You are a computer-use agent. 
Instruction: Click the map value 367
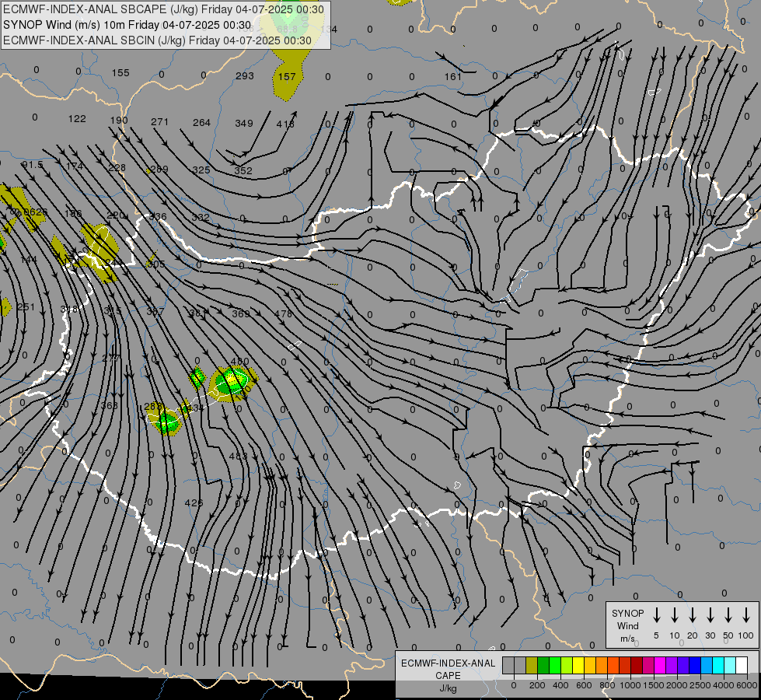[x=155, y=311]
